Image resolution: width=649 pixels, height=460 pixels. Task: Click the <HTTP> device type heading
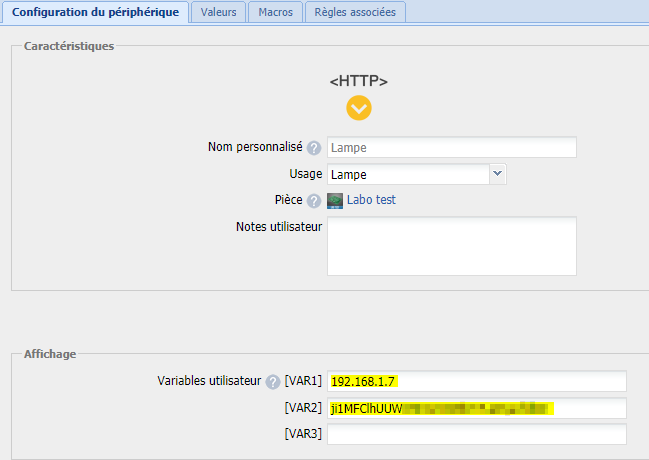[359, 81]
